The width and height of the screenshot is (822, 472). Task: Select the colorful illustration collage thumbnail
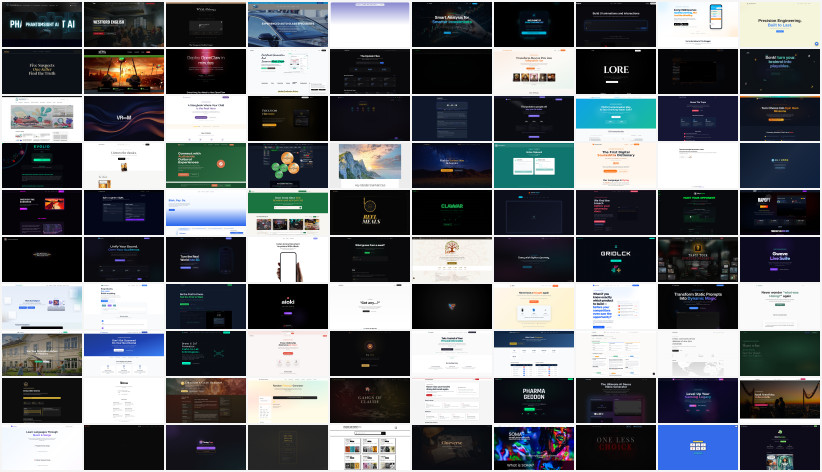[42, 119]
